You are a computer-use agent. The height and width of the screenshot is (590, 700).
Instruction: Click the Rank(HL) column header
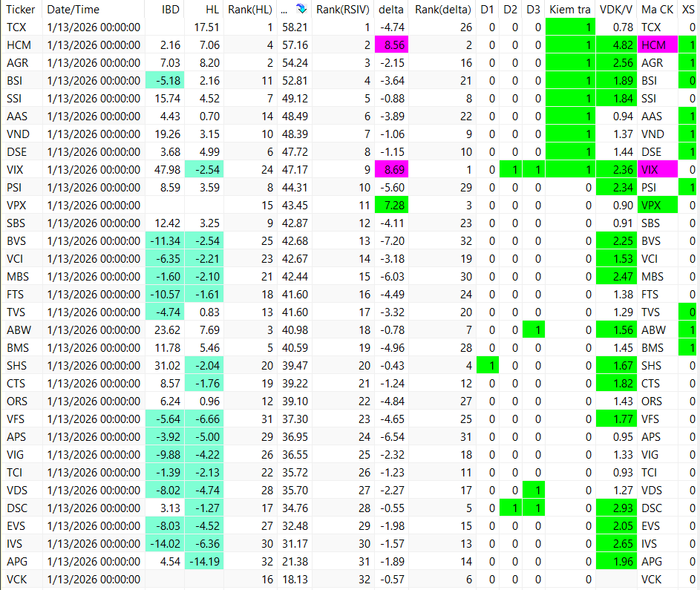pyautogui.click(x=249, y=10)
